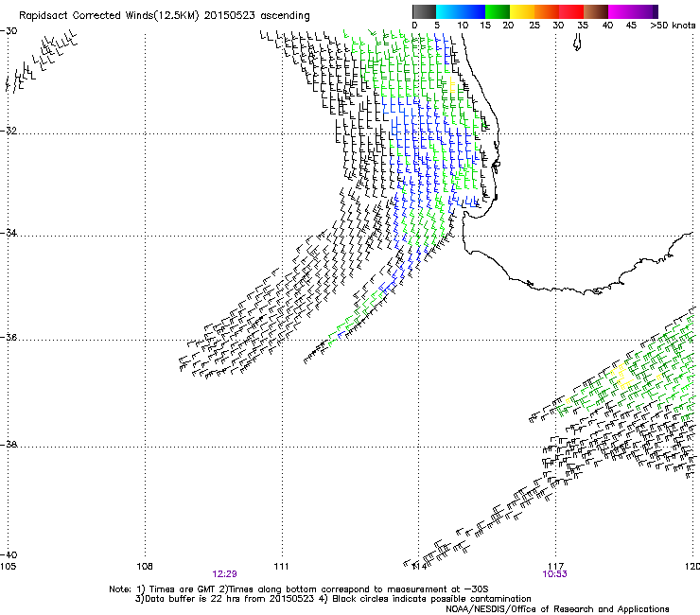Choose the red 30–35 knots legend segment

[x=571, y=11]
